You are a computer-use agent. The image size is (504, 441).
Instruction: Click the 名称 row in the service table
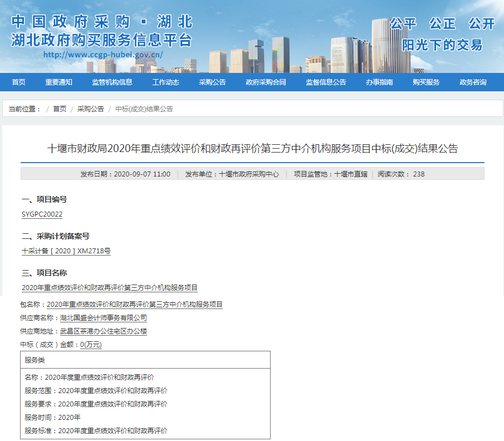pos(89,378)
